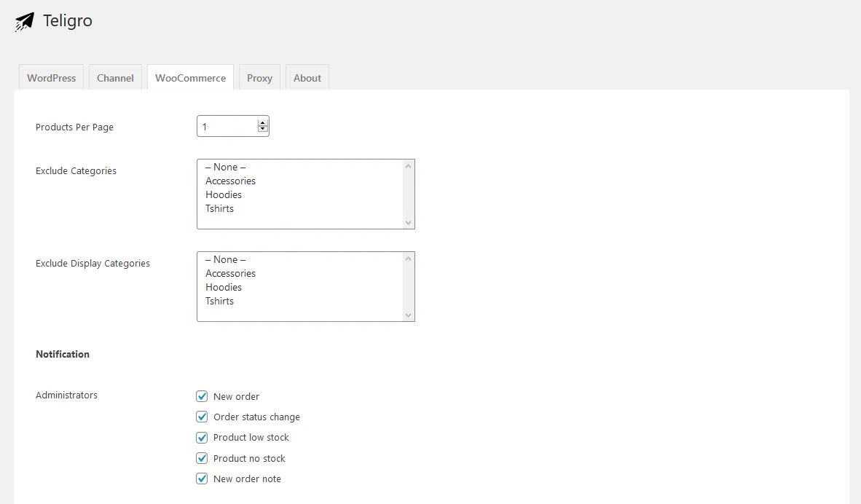Select Accessories in Exclude Display Categories list
The height and width of the screenshot is (504, 861).
pyautogui.click(x=231, y=273)
